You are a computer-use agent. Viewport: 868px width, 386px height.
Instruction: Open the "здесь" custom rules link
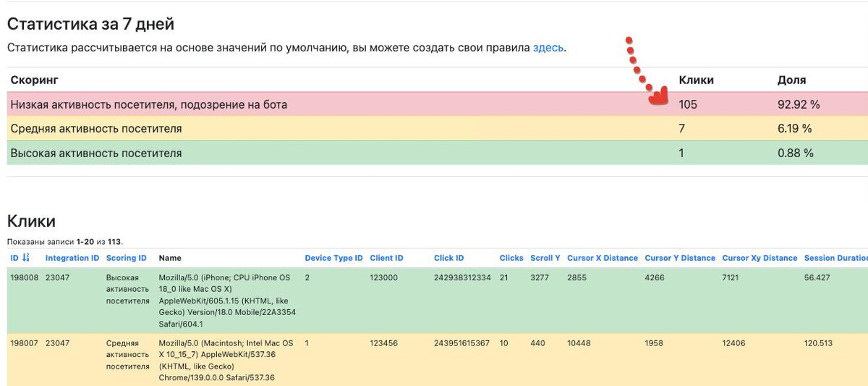548,48
